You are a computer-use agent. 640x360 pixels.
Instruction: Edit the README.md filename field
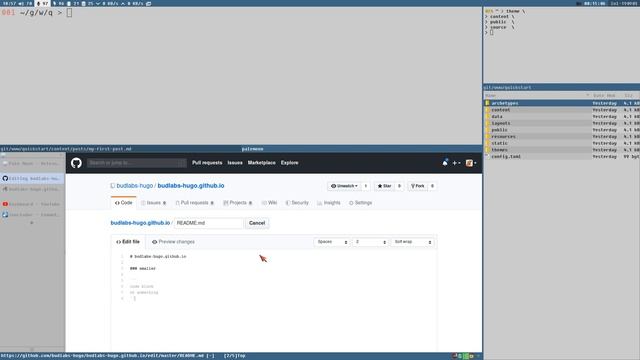coord(209,223)
